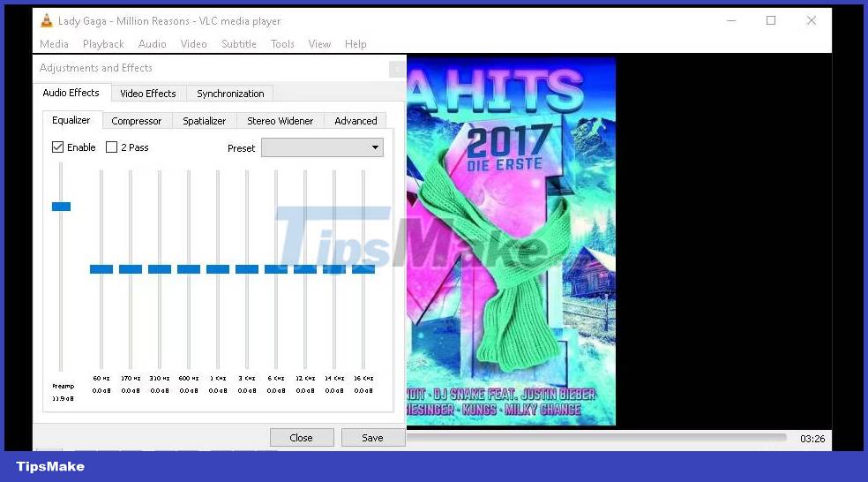
Task: Click the VLC cone icon in title bar
Action: 47,21
